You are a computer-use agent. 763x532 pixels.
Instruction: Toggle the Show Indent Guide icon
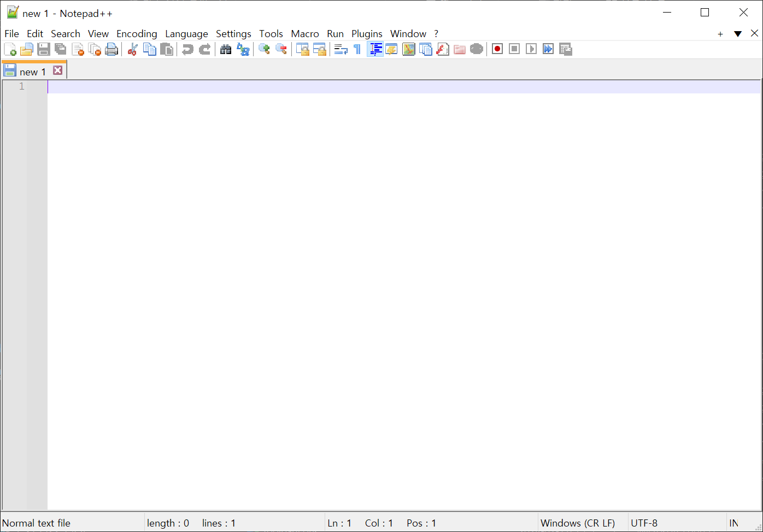pos(375,49)
